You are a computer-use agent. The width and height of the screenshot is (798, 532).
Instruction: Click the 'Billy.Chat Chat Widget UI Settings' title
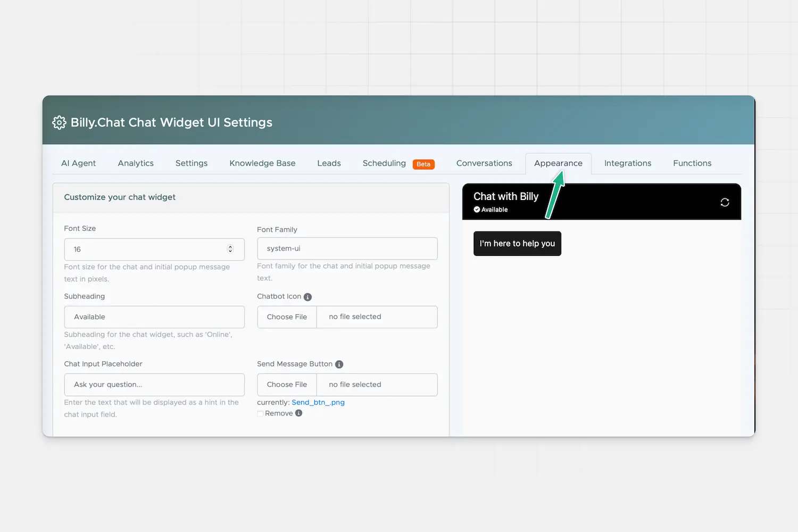coord(171,122)
